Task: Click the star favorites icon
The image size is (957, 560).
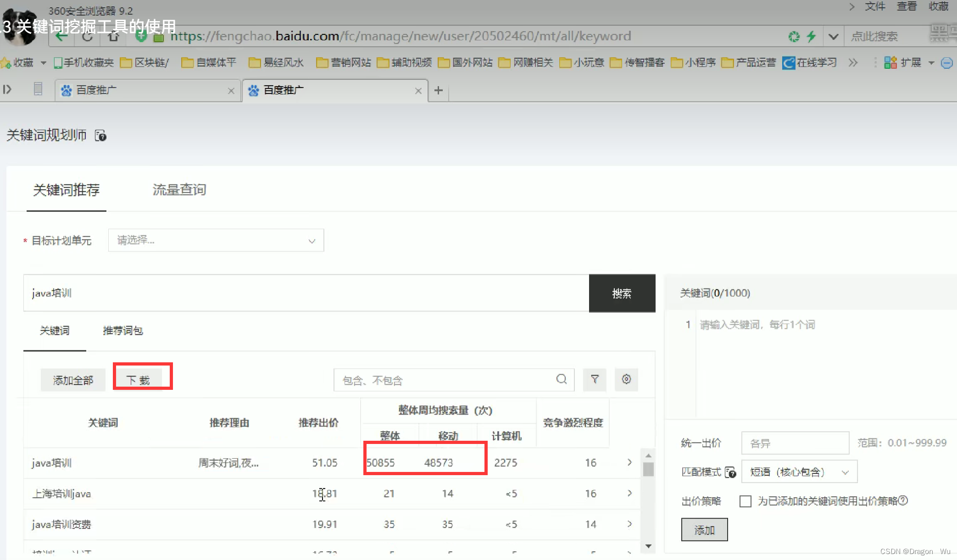Action: [6, 62]
